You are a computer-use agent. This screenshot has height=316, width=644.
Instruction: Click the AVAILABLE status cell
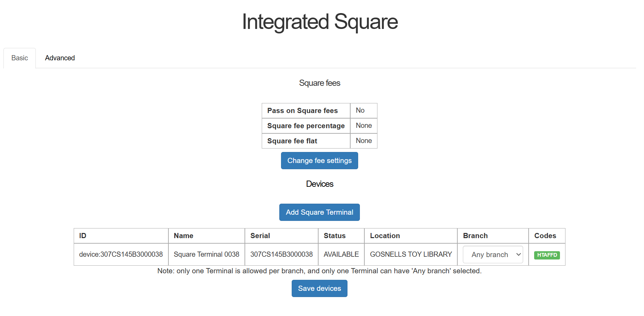(341, 254)
